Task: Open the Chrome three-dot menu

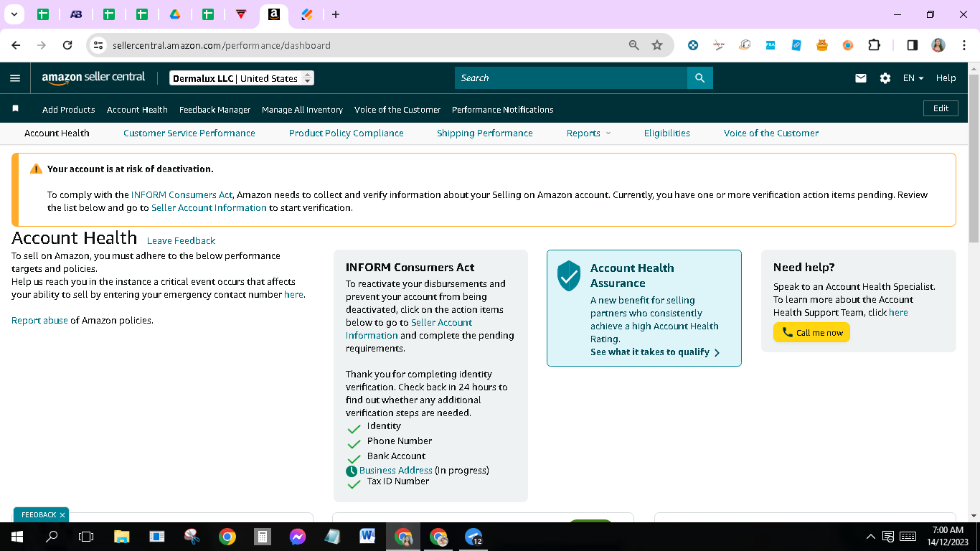Action: (x=964, y=45)
